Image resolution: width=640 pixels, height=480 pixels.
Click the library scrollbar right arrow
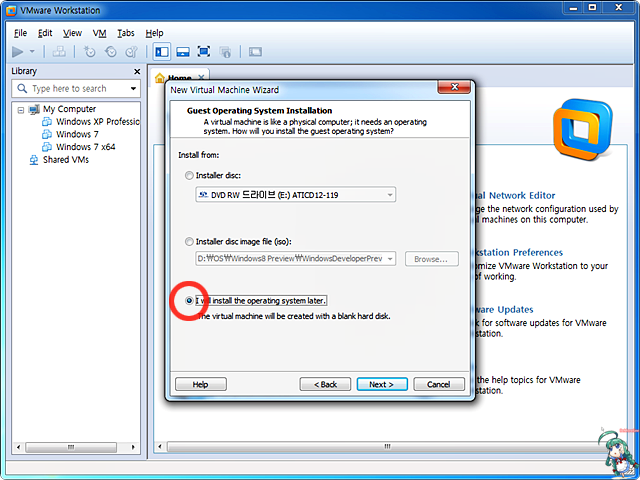pos(133,447)
